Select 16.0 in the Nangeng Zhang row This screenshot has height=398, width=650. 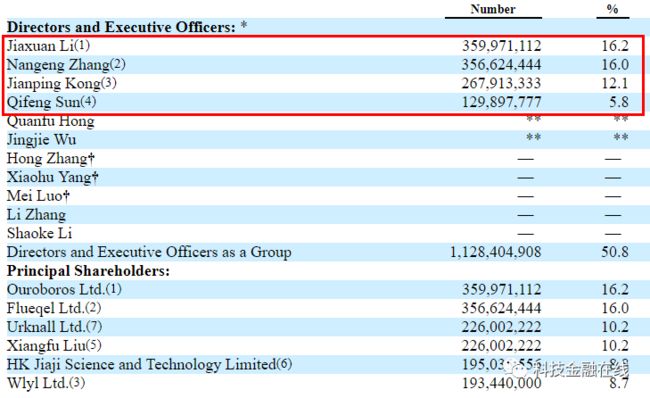615,65
